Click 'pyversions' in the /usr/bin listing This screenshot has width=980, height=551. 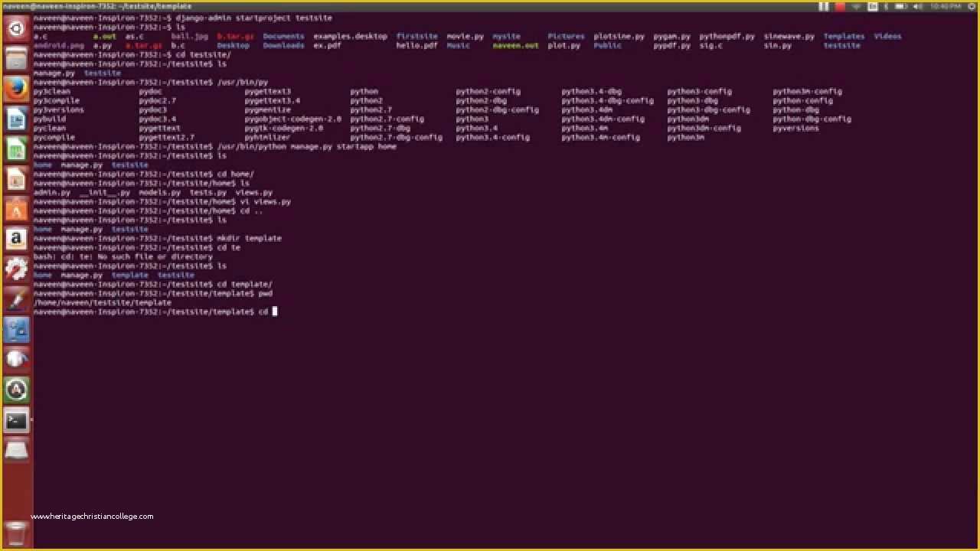[795, 128]
